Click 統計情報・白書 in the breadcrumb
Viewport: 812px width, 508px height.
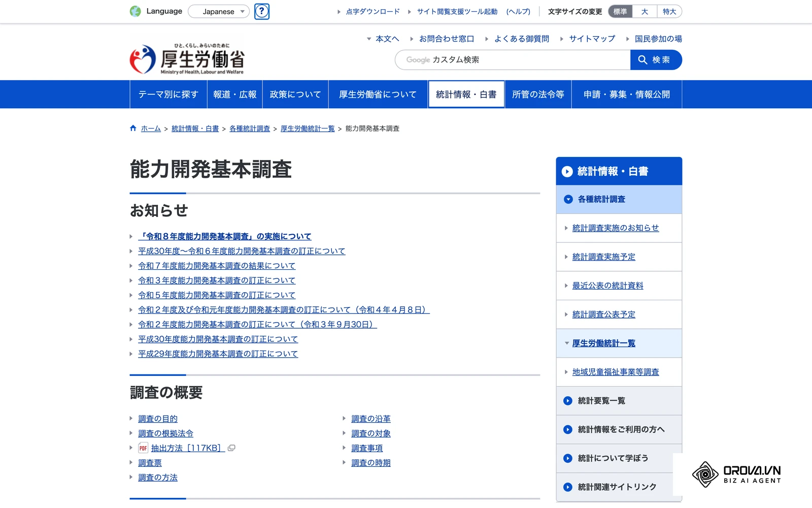pyautogui.click(x=195, y=129)
